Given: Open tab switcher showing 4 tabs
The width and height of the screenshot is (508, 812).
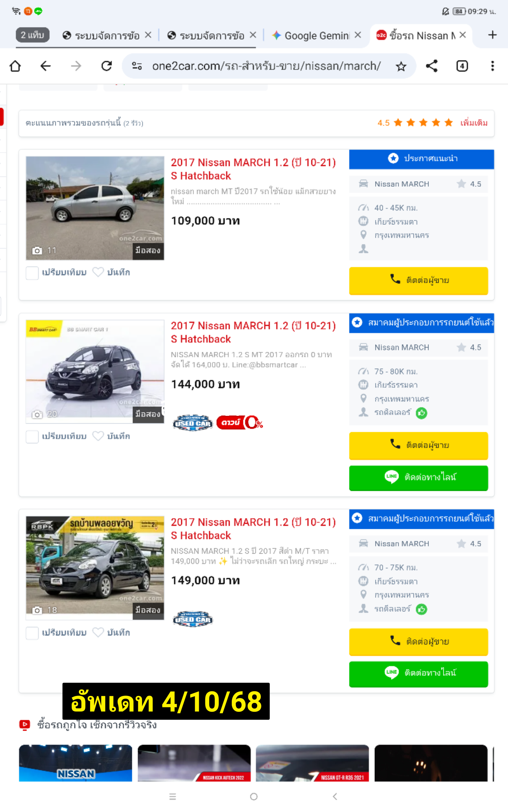Looking at the screenshot, I should pos(462,66).
